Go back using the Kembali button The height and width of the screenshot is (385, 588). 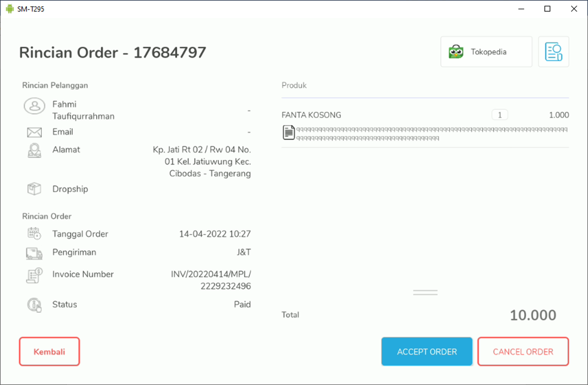[49, 351]
